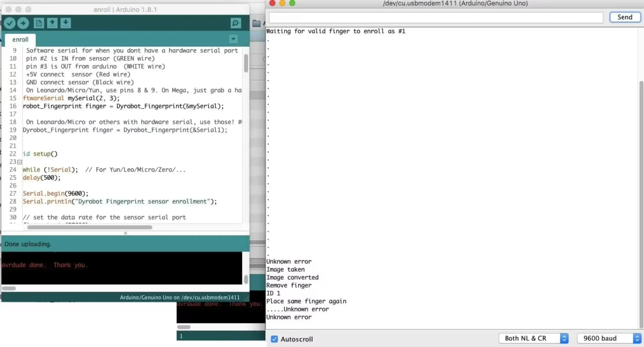The image size is (644, 347).
Task: Open the Serial Monitor magnifier icon
Action: [235, 23]
